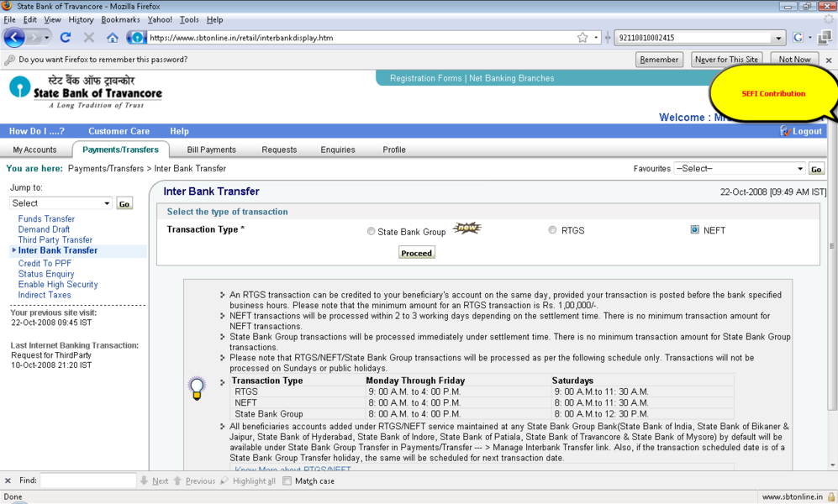
Task: Click the Stop loading X icon
Action: [x=89, y=38]
